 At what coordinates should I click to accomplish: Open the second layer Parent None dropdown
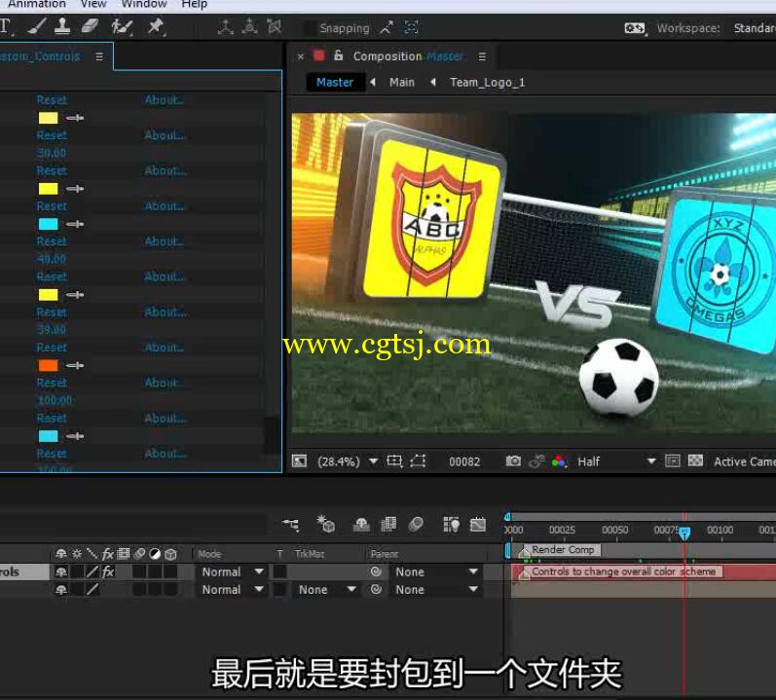click(x=436, y=590)
